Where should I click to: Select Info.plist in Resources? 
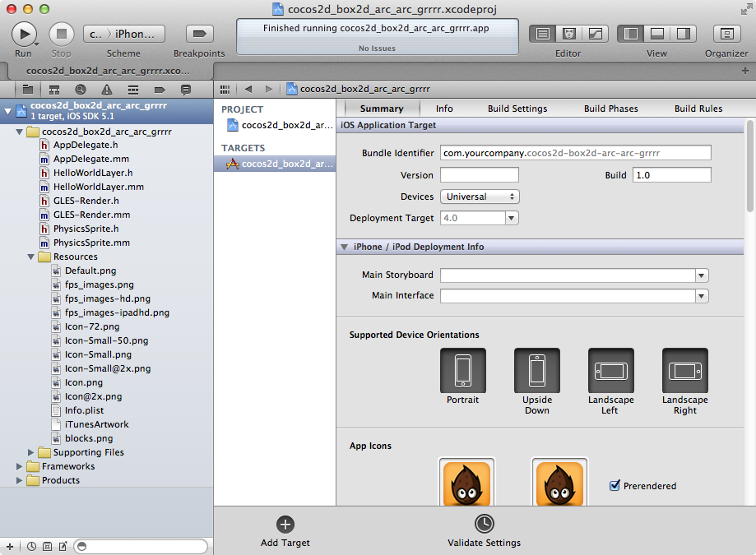[x=85, y=410]
